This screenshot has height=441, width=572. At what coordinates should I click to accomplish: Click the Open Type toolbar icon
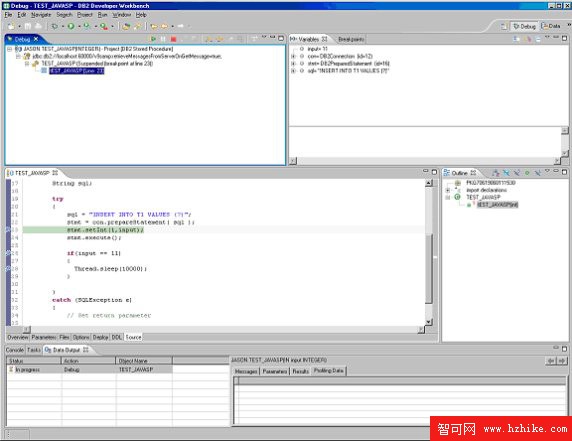pos(126,26)
